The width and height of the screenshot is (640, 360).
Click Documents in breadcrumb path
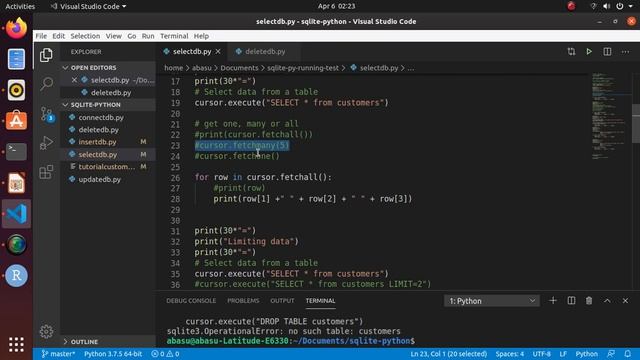coord(239,68)
